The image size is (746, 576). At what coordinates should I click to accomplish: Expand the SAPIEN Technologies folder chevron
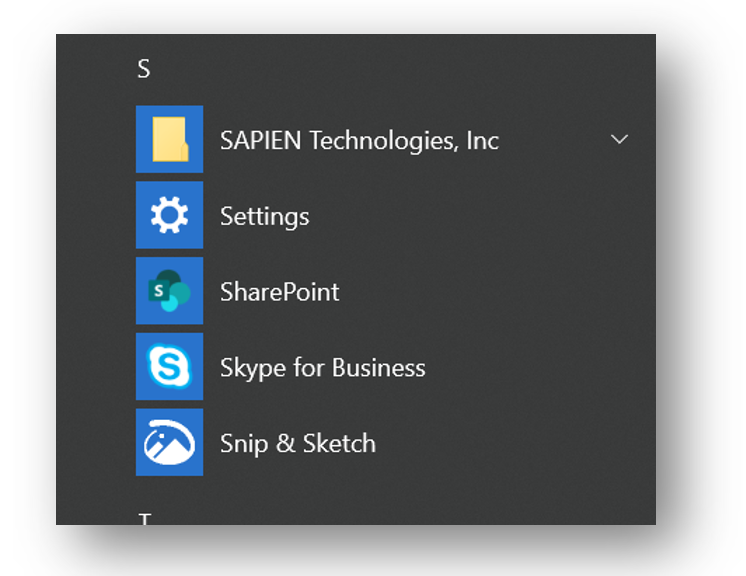[619, 139]
